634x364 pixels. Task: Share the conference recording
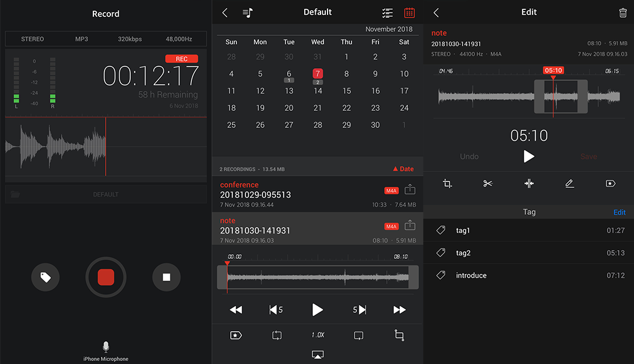coord(410,190)
